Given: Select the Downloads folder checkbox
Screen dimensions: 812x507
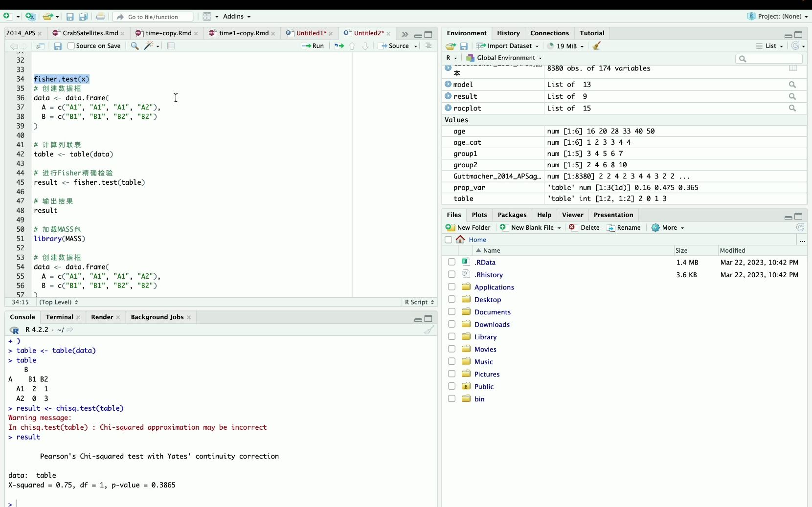Looking at the screenshot, I should click(452, 324).
